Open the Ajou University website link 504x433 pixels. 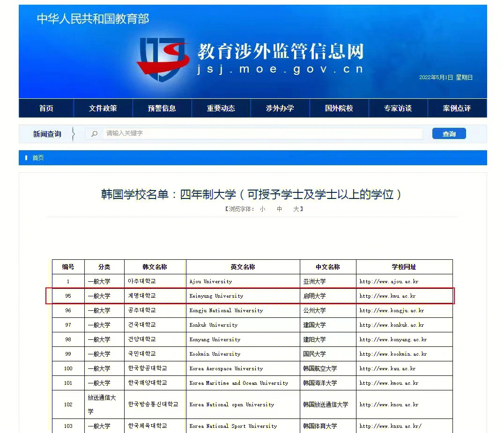[x=391, y=281]
